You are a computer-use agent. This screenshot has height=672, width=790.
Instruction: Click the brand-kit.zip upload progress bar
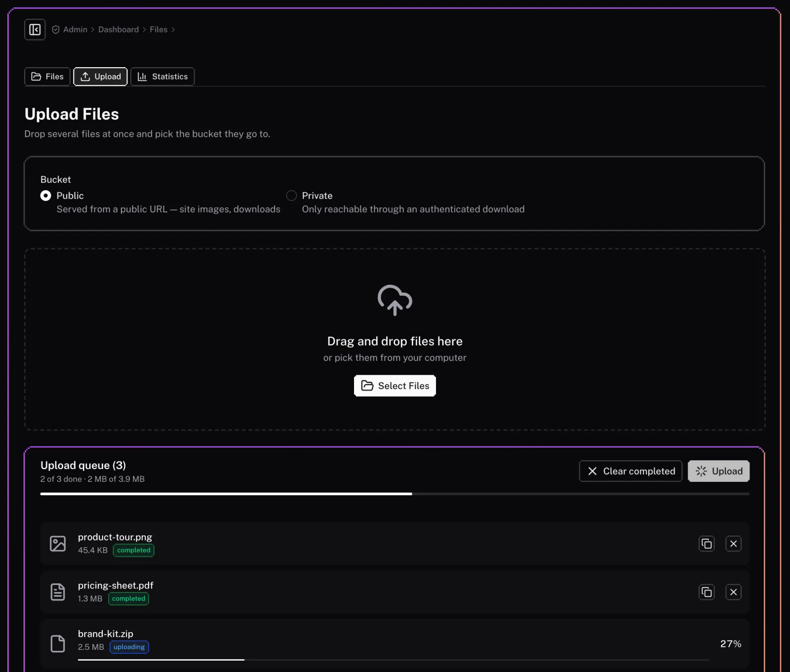tap(394, 660)
